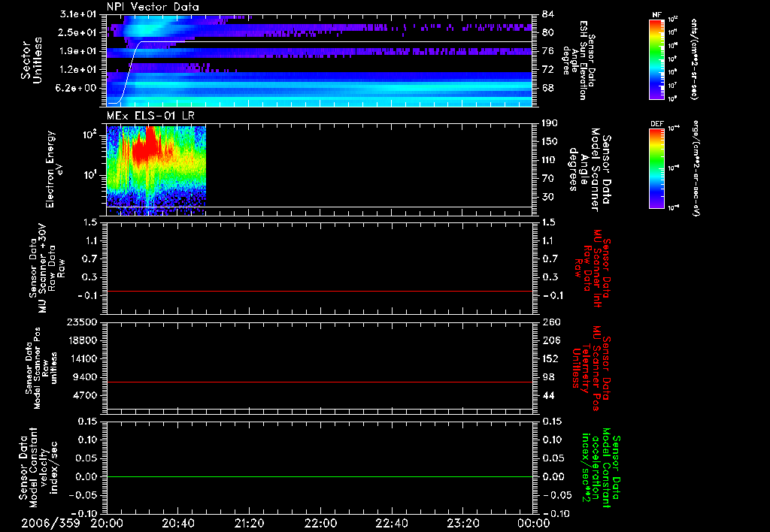This screenshot has width=770, height=532.
Task: Click the 44 telemetry position tick value
Action: 548,395
